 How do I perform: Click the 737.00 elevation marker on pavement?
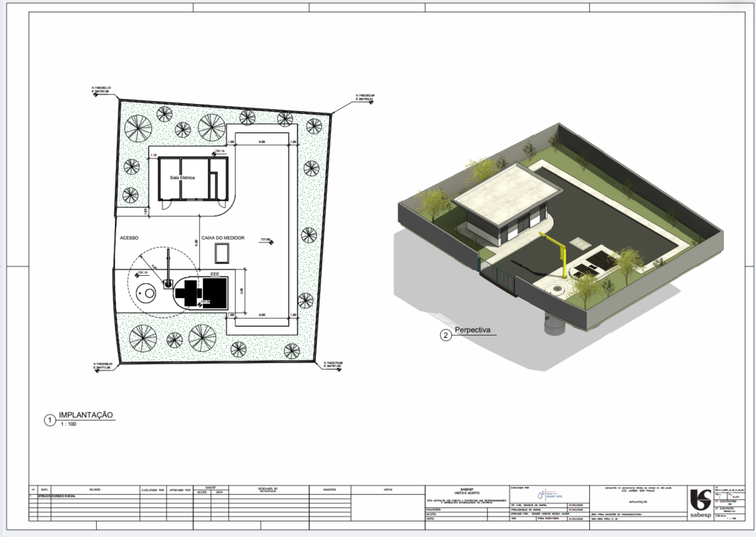point(269,239)
